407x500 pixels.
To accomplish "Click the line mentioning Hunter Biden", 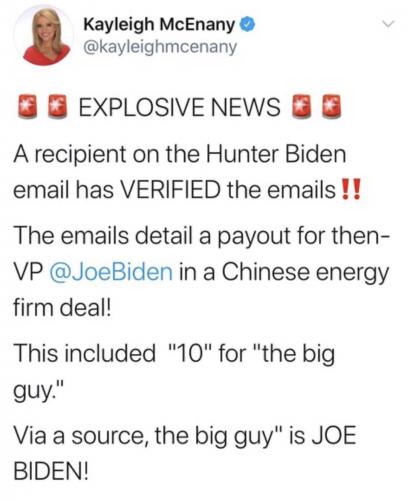I will (180, 154).
